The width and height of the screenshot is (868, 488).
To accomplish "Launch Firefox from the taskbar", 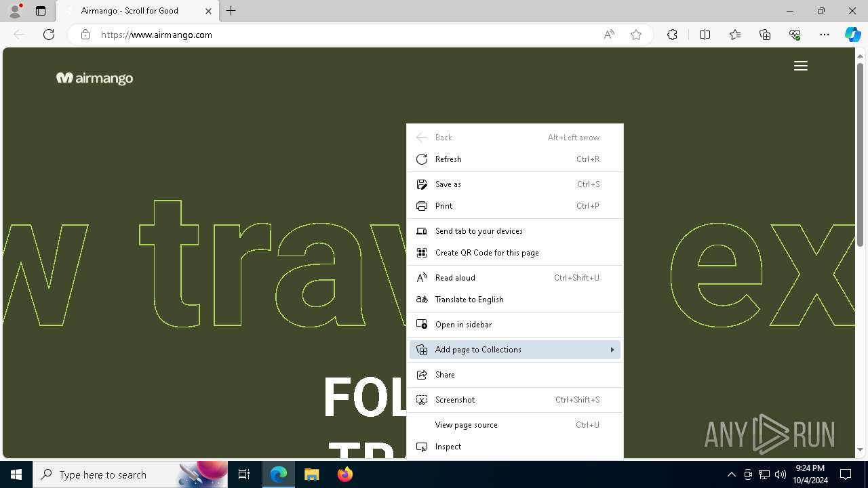I will [344, 474].
